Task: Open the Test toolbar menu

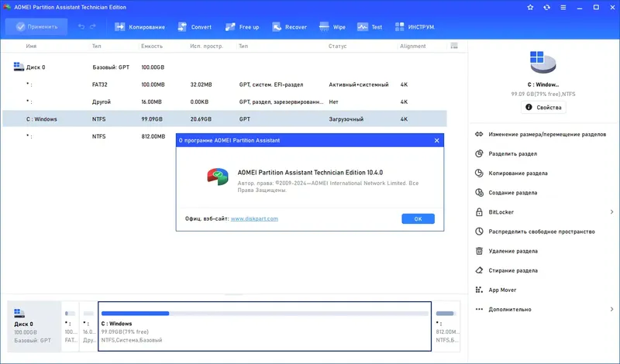Action: (x=370, y=27)
